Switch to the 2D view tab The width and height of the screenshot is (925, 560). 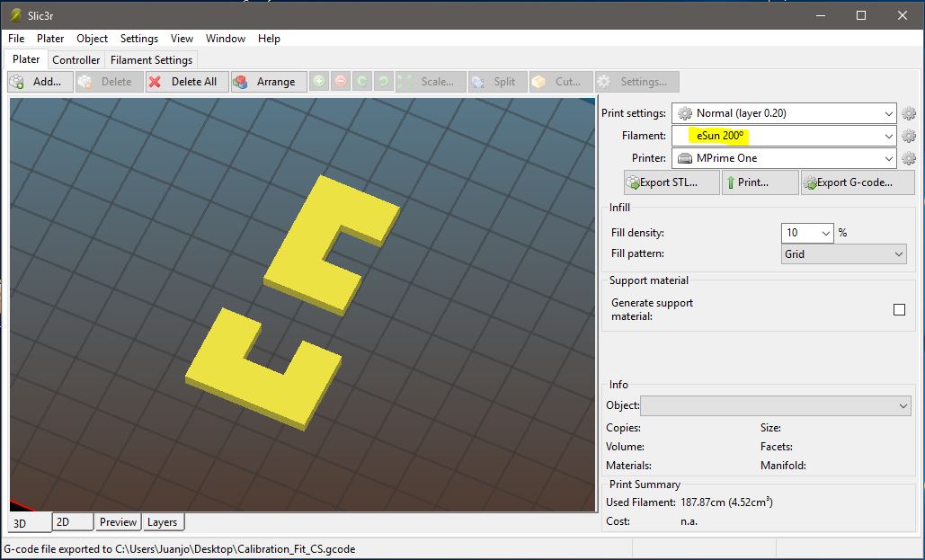73,521
